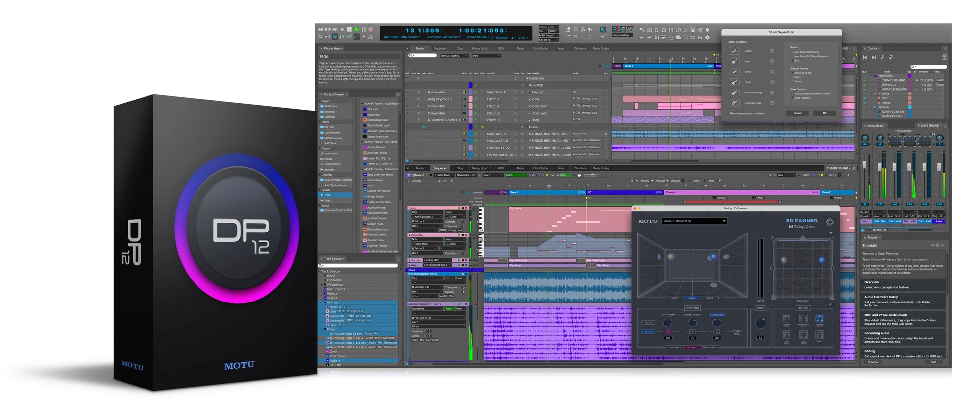
Task: Open the Internal Clock dropdown
Action: point(549,27)
